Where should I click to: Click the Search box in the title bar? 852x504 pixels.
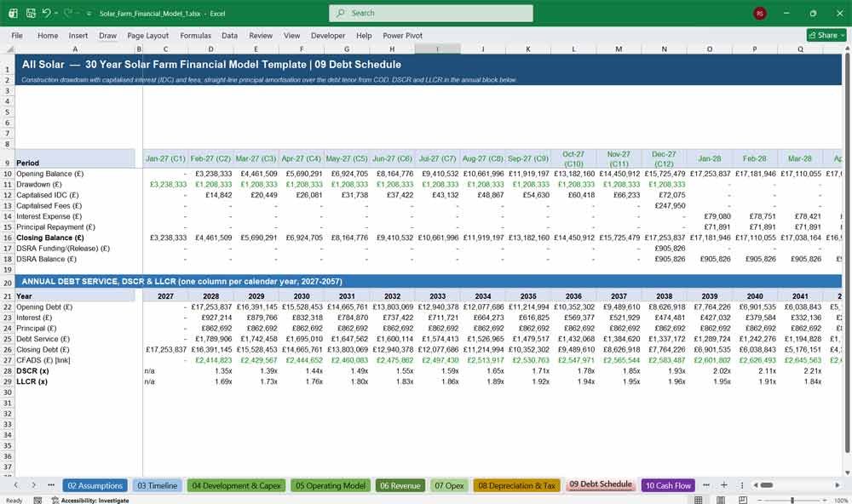point(431,13)
